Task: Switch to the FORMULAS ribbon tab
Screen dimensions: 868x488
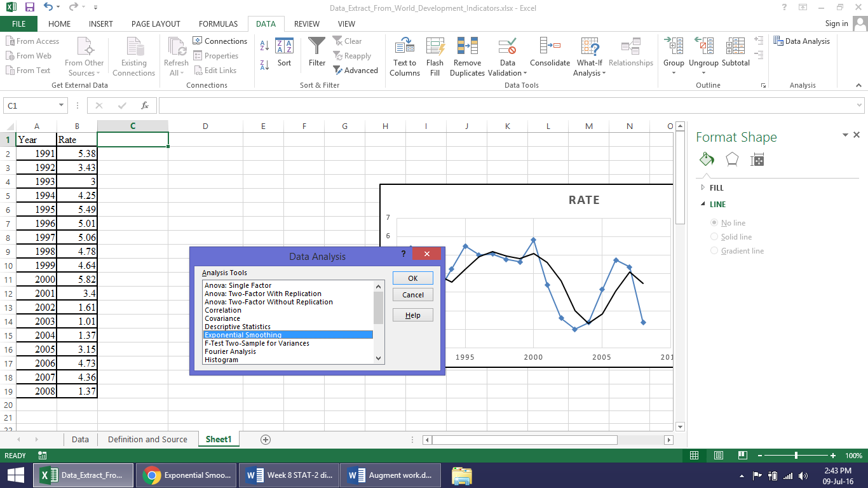Action: 218,24
